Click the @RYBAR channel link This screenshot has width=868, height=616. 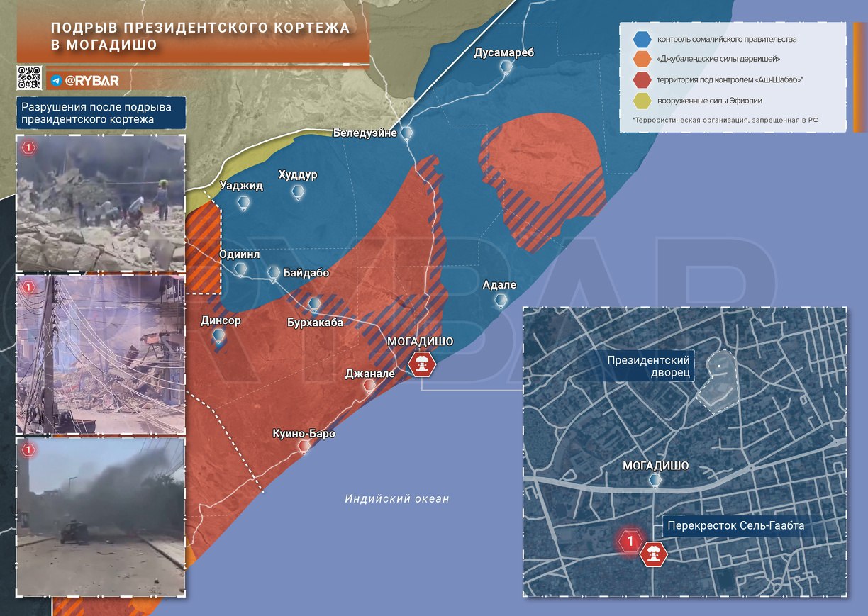pyautogui.click(x=91, y=81)
